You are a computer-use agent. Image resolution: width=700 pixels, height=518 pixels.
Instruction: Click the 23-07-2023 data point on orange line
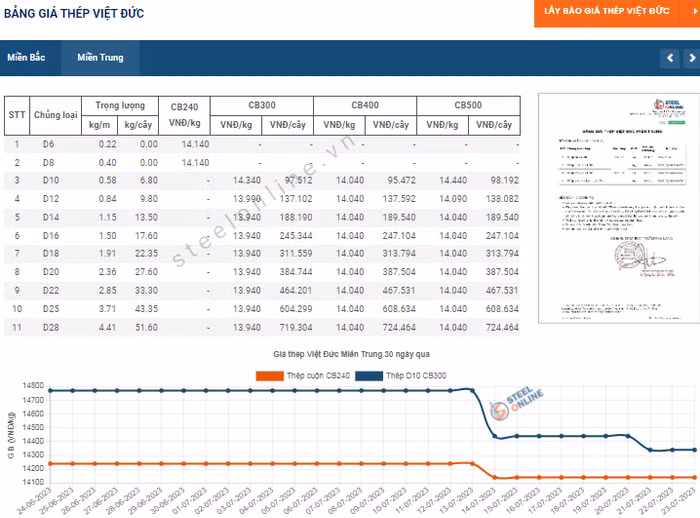coord(695,478)
